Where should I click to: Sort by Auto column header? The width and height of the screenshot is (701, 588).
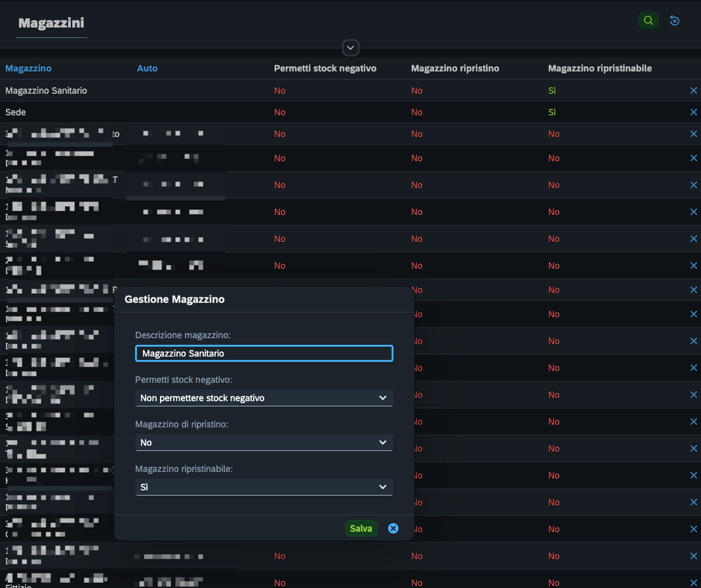pyautogui.click(x=147, y=68)
